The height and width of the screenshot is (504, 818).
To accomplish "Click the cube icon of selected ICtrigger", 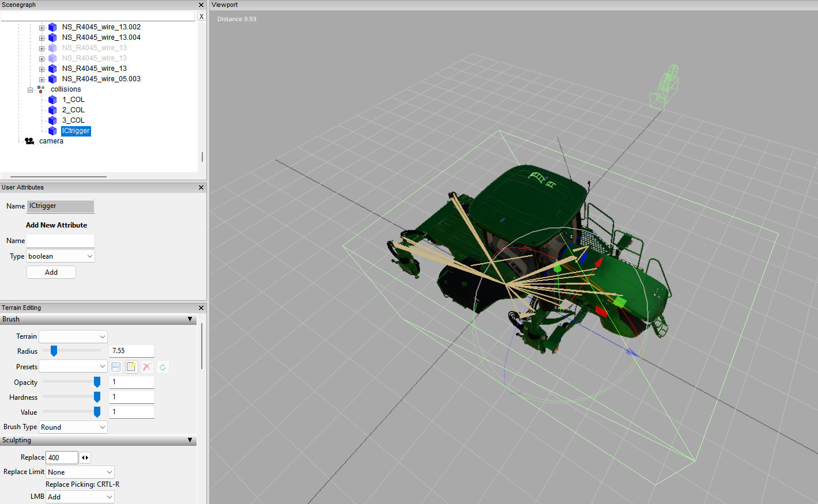I will 52,131.
